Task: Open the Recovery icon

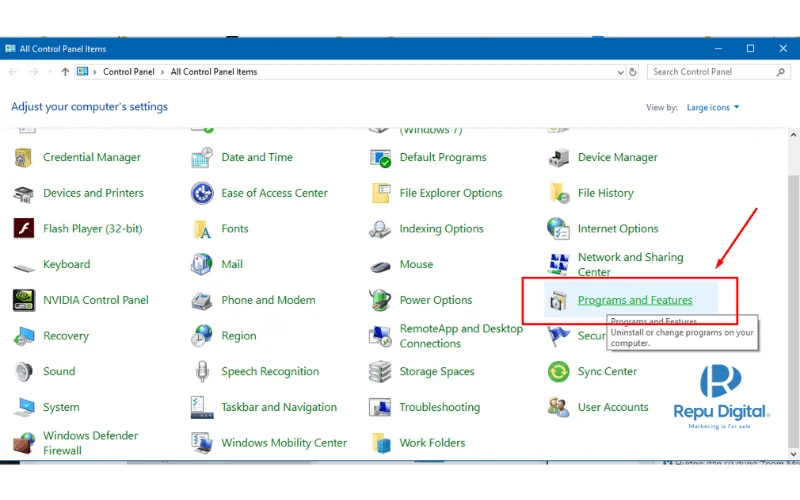Action: [23, 336]
